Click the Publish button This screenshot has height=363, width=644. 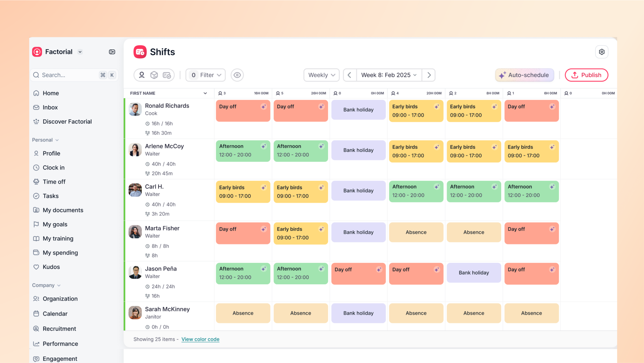pyautogui.click(x=586, y=75)
